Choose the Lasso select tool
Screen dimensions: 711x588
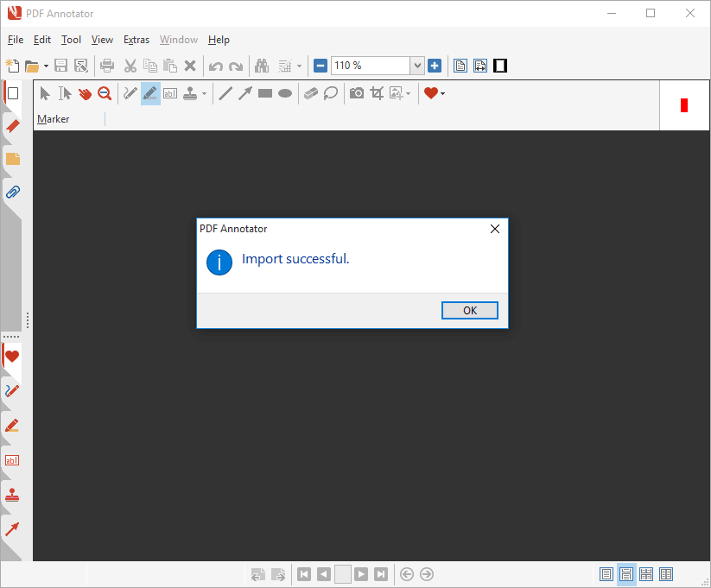[x=331, y=93]
